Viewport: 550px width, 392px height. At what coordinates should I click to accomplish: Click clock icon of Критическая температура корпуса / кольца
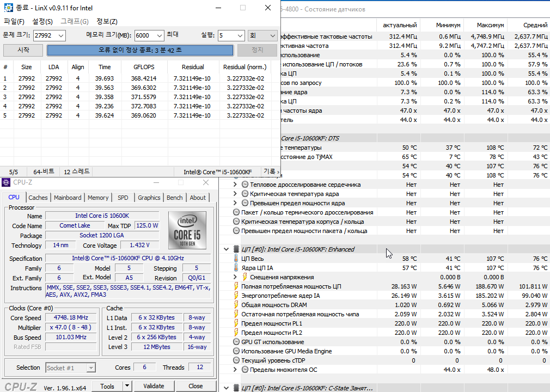coord(236,222)
